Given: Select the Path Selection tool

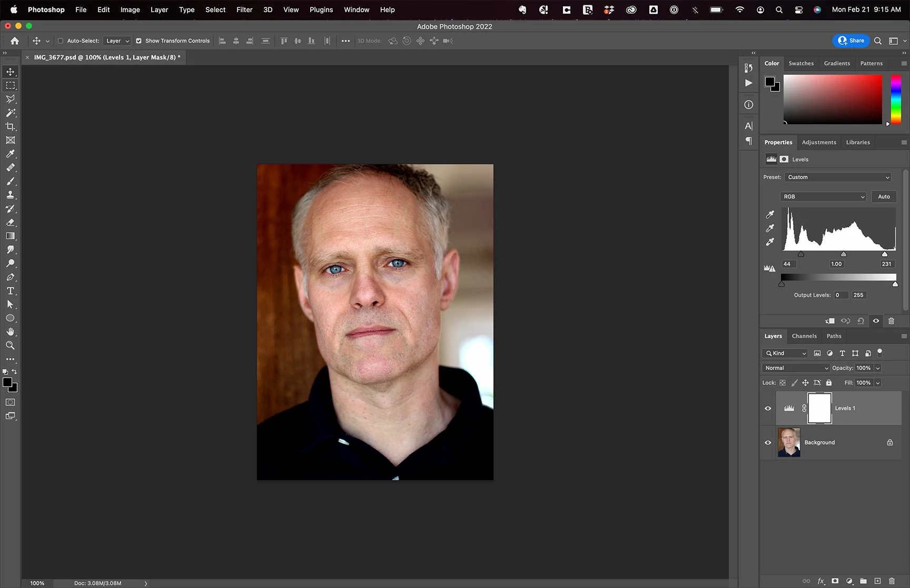Looking at the screenshot, I should (11, 304).
